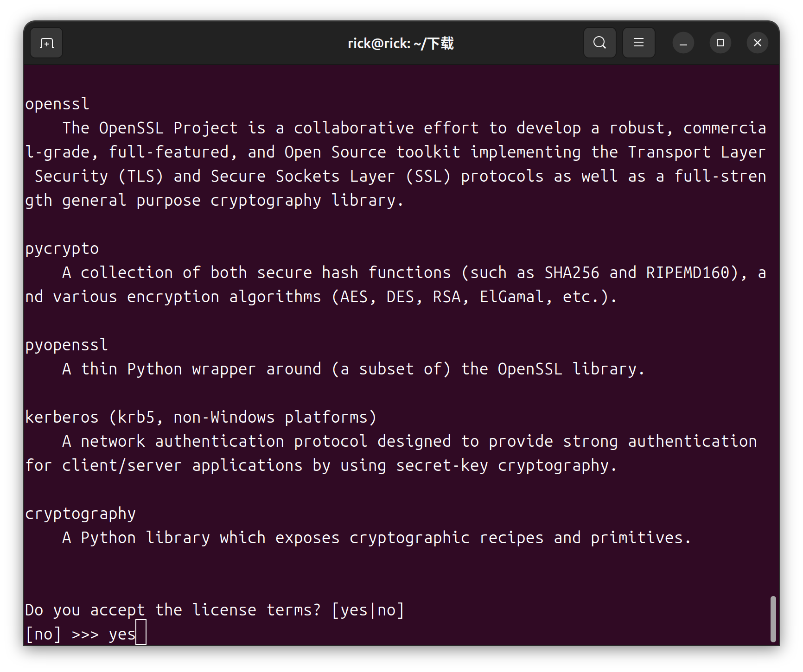Click the [no] default prompt

point(43,634)
